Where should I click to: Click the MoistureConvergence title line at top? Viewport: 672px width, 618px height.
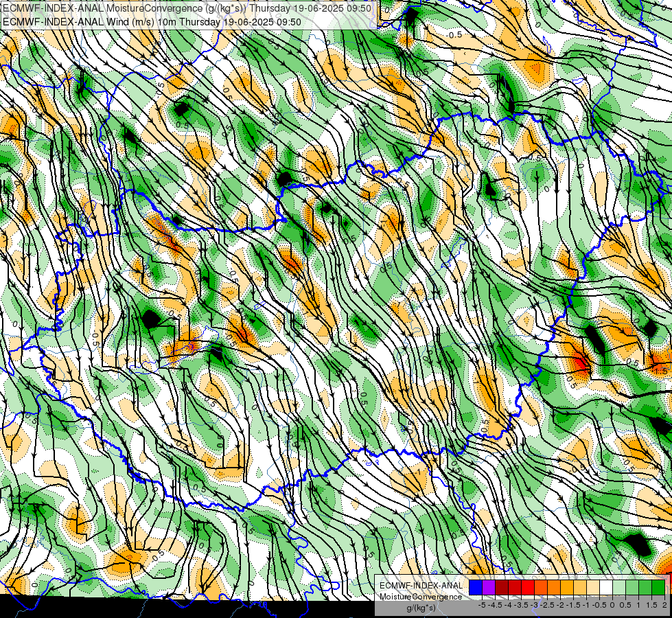click(187, 8)
